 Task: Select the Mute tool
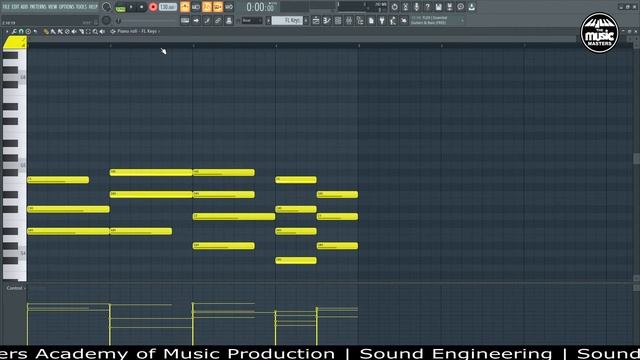(74, 31)
